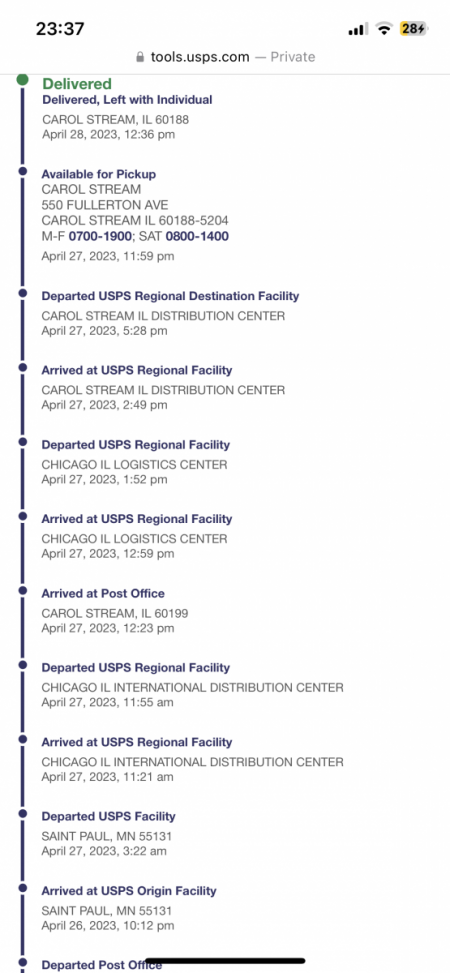Tap the green Delivered status dot

point(22,79)
